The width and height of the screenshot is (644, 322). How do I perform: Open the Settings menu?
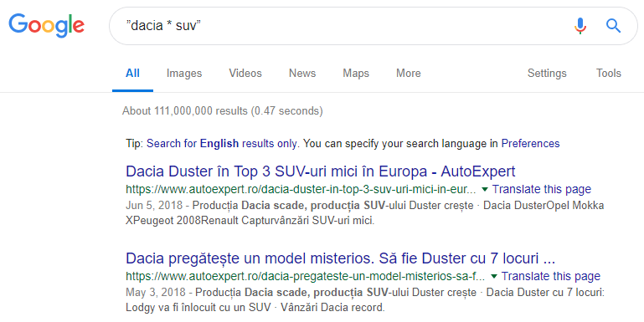(x=547, y=73)
